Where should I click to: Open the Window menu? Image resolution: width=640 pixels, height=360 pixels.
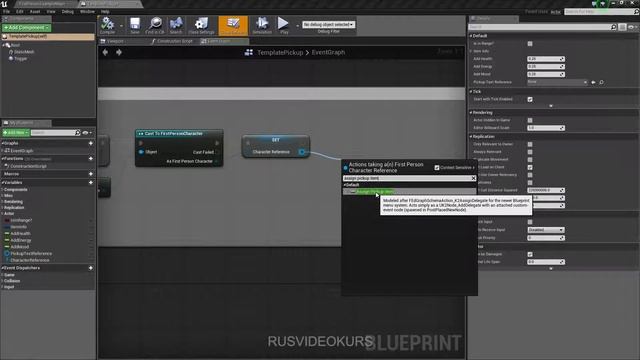click(x=87, y=11)
